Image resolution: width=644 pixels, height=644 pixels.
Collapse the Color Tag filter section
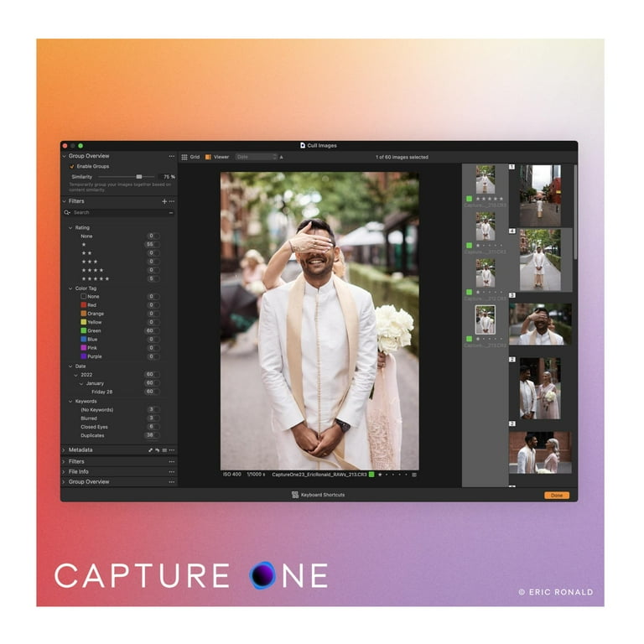click(70, 288)
